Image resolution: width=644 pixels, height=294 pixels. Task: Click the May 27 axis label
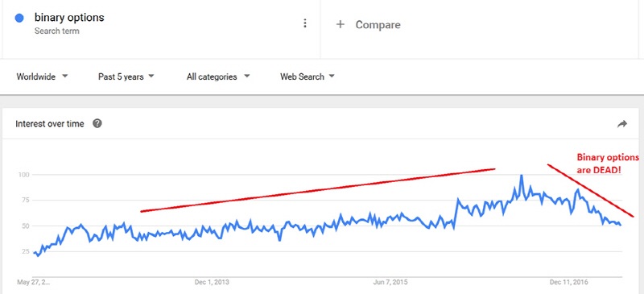pos(32,283)
